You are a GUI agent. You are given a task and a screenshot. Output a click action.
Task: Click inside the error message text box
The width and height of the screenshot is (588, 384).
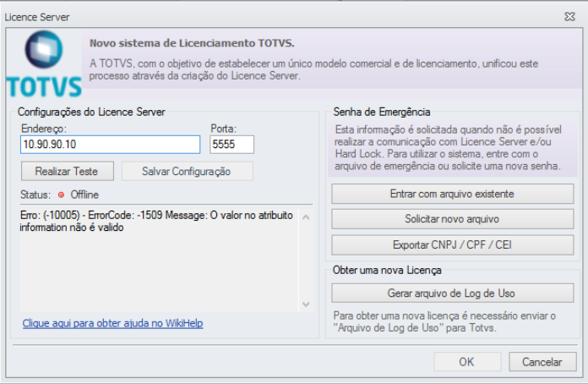[x=159, y=261]
